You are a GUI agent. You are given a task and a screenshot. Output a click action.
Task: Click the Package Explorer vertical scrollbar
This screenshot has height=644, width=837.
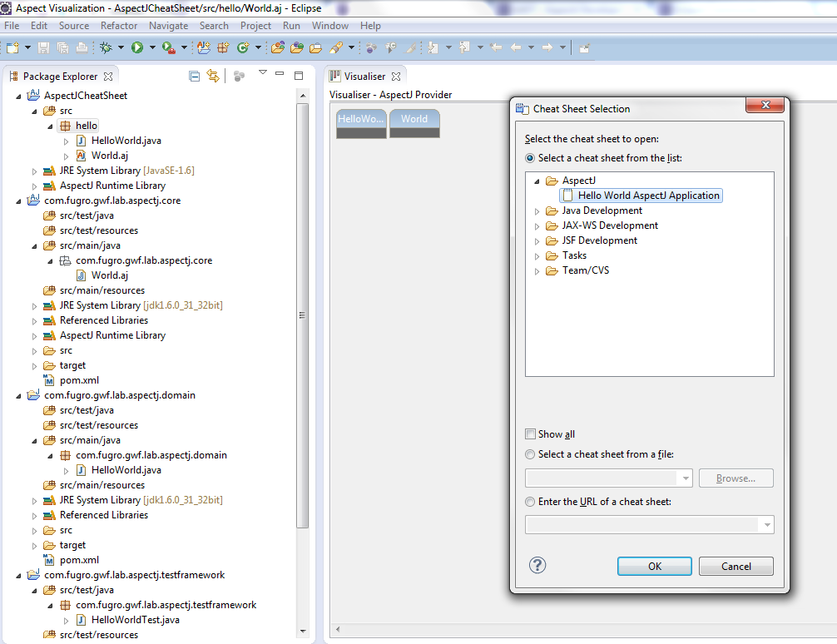[303, 333]
